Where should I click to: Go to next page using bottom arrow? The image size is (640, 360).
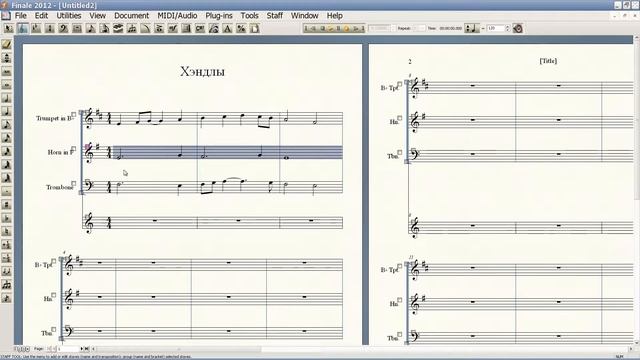coord(82,349)
